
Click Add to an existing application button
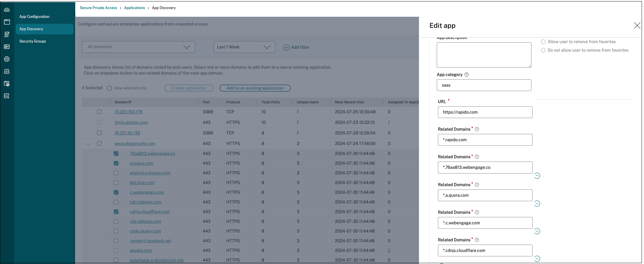[x=255, y=88]
